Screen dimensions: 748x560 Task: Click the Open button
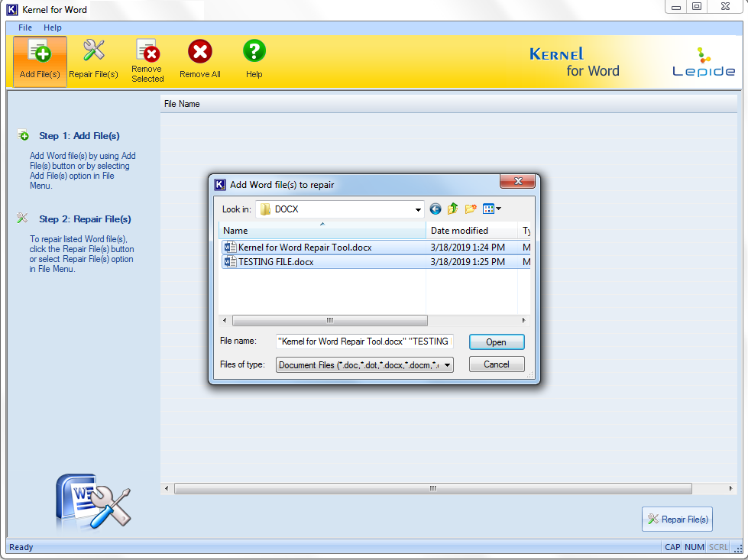click(497, 342)
